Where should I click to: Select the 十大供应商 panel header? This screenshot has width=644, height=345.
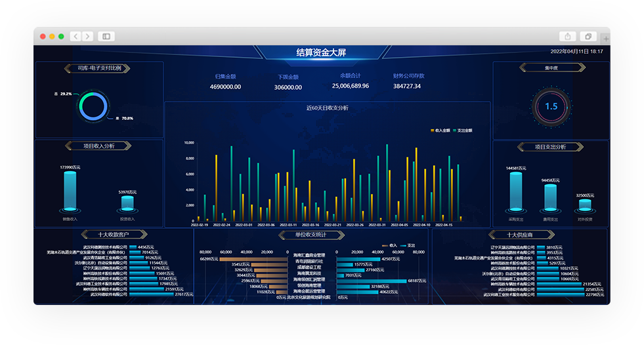pyautogui.click(x=513, y=234)
